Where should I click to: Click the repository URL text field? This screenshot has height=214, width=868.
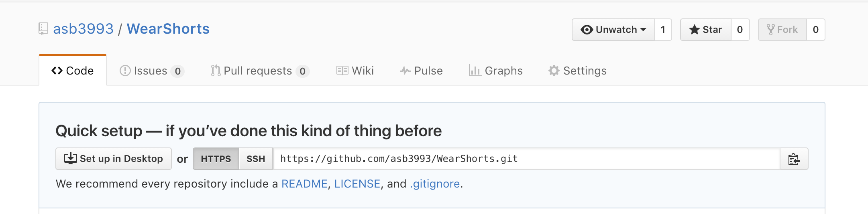click(526, 159)
